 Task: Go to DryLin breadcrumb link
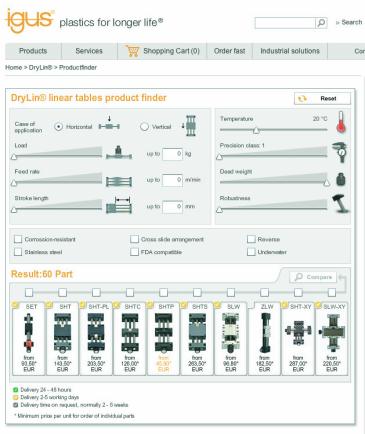[40, 67]
